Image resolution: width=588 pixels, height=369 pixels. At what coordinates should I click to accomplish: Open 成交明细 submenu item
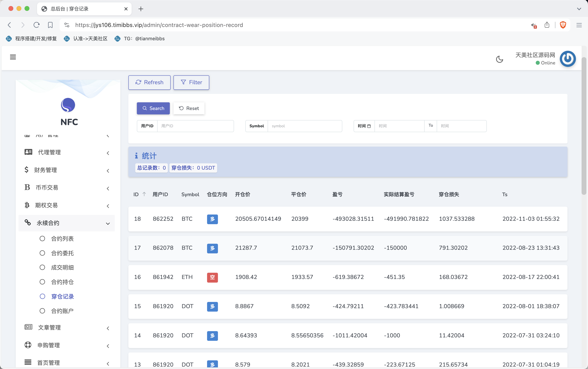click(x=62, y=267)
